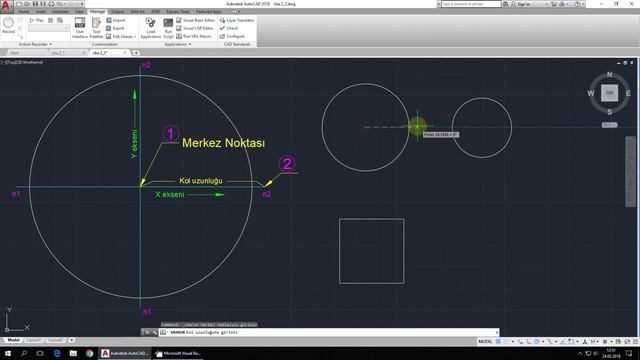Click the TOP face of ViewCube
Image resolution: width=640 pixels, height=360 pixels.
click(x=609, y=93)
